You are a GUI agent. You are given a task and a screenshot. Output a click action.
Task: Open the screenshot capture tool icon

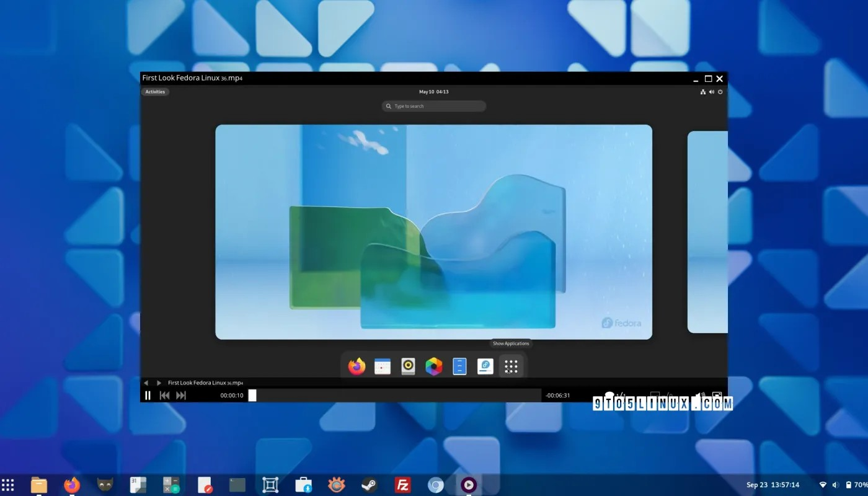270,485
